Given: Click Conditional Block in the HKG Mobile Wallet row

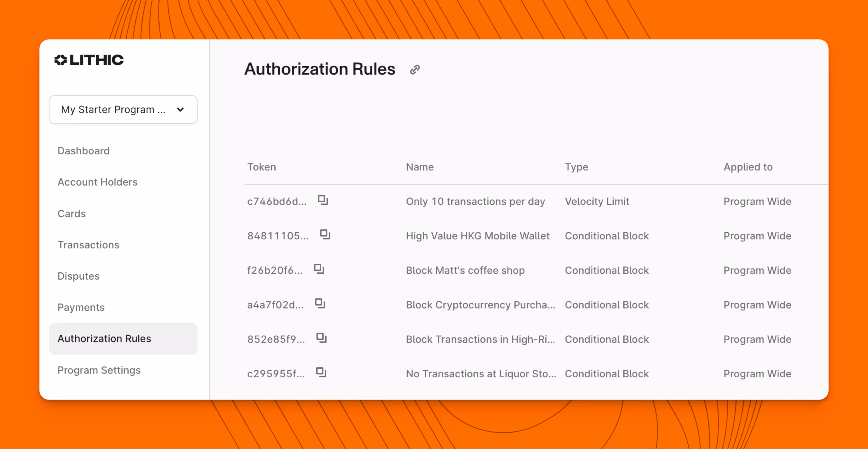Looking at the screenshot, I should point(606,236).
